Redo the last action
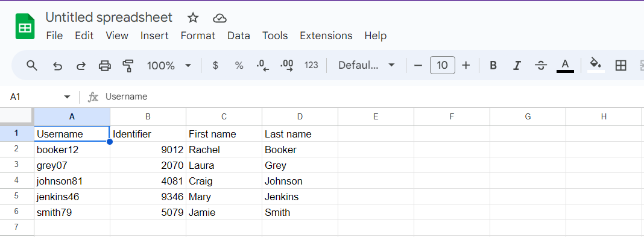This screenshot has width=644, height=237. click(81, 65)
